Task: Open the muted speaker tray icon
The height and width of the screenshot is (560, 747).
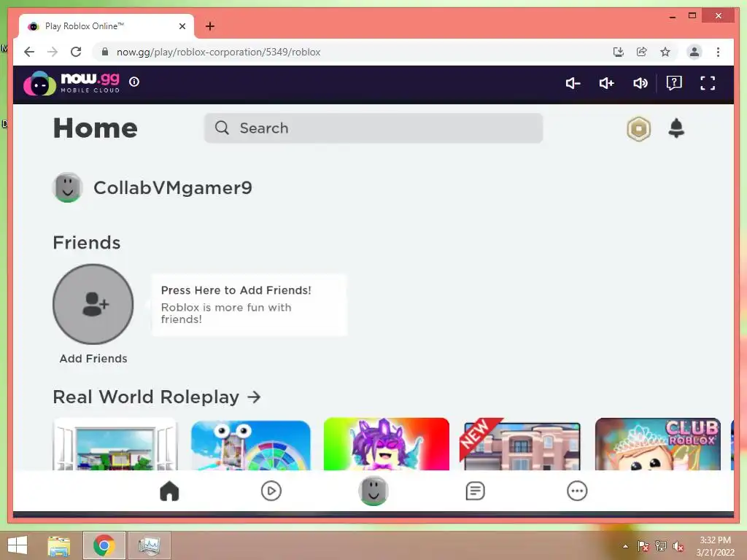Action: (678, 546)
